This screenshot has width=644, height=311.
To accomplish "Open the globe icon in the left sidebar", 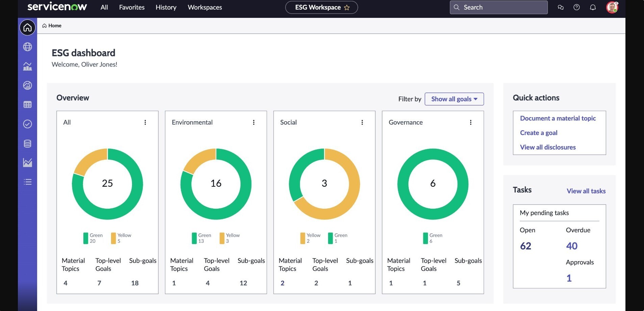I will point(27,47).
